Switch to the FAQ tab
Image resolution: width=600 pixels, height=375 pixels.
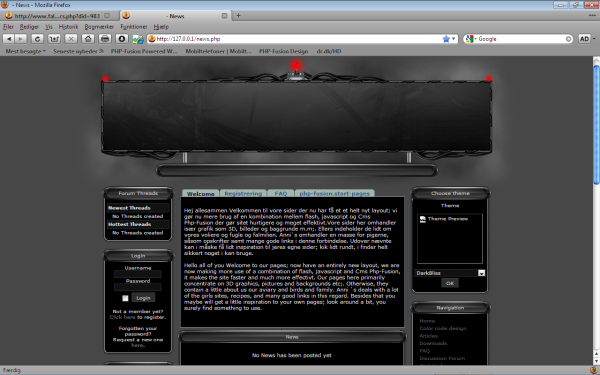280,193
